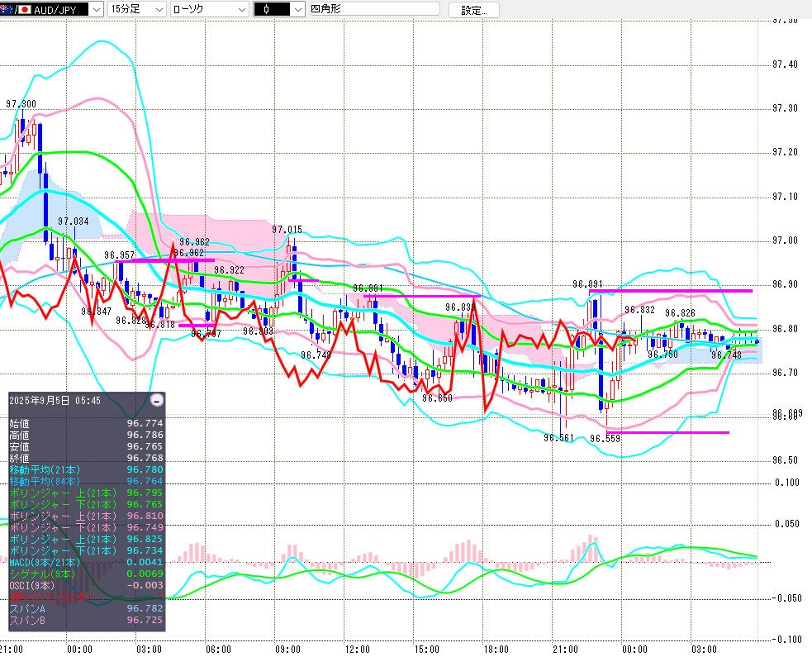The width and height of the screenshot is (812, 657).
Task: Click the 03:00 time label near right edge
Action: 704,650
